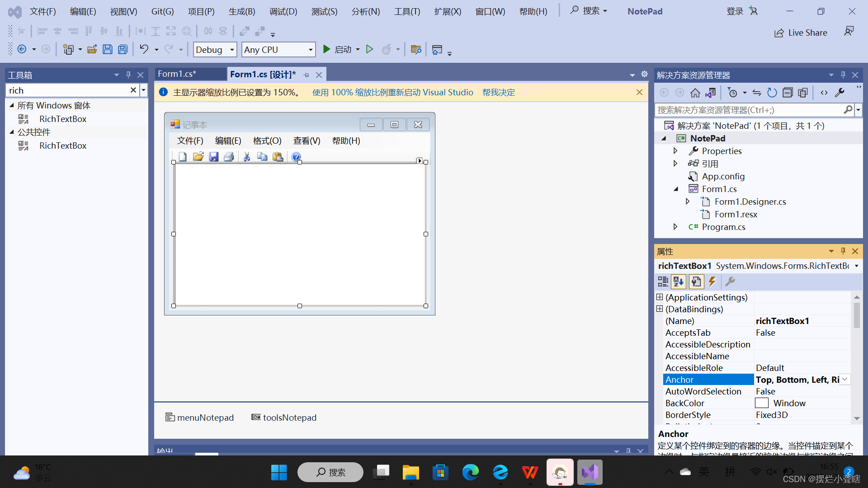The width and height of the screenshot is (868, 488).
Task: Click the Refresh icon in Solution Explorer
Action: point(772,93)
